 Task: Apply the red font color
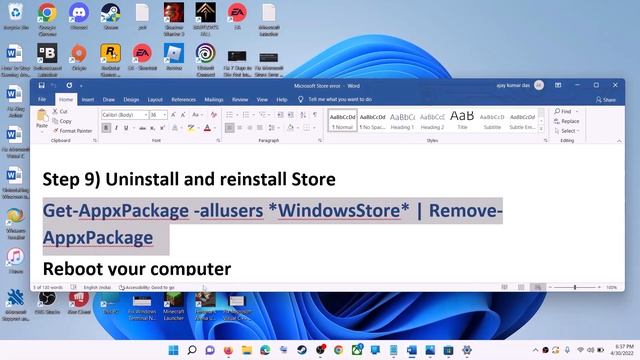[207, 128]
